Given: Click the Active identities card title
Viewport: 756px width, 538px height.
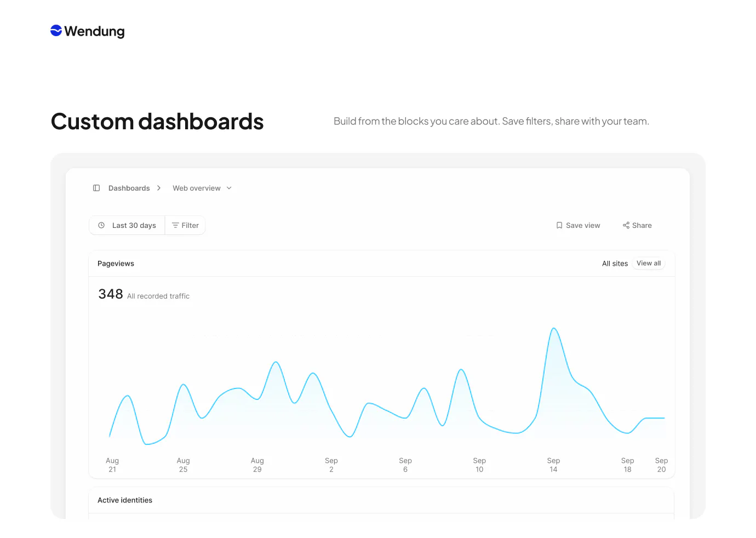Looking at the screenshot, I should (x=125, y=500).
